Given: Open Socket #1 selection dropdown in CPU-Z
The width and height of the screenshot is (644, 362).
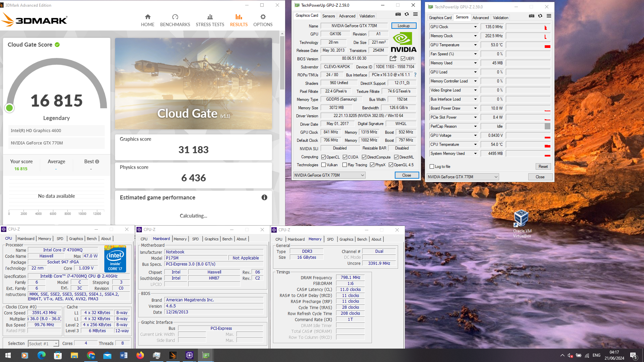Looking at the screenshot, I should (x=43, y=344).
